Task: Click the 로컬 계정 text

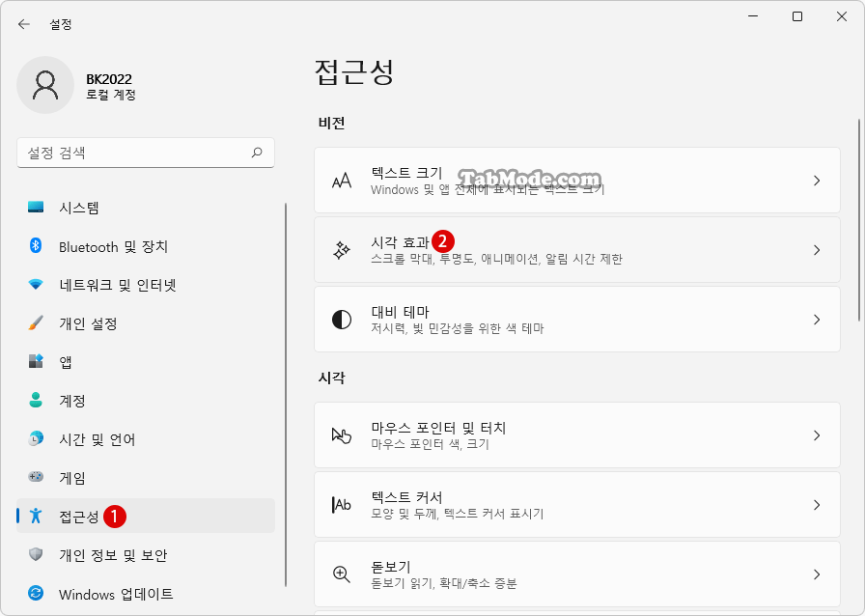Action: point(111,95)
